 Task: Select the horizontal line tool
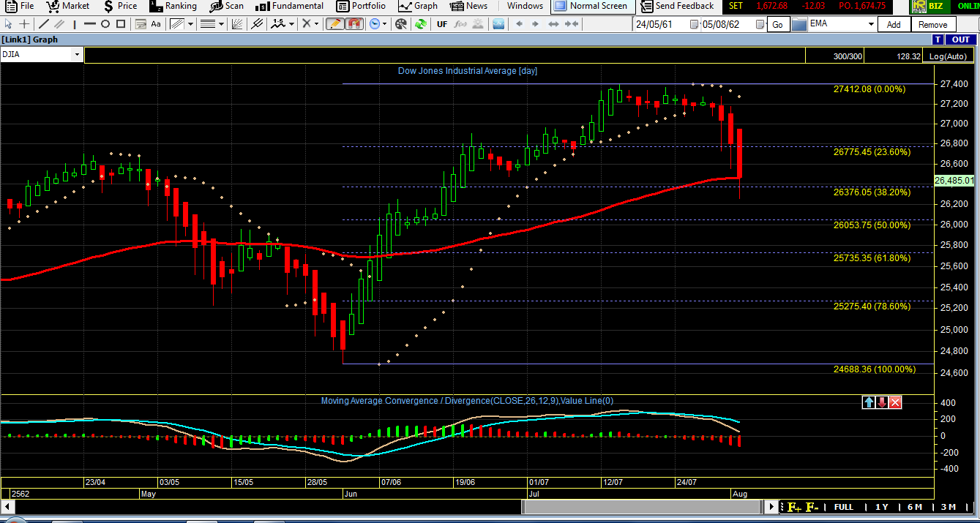coord(89,24)
